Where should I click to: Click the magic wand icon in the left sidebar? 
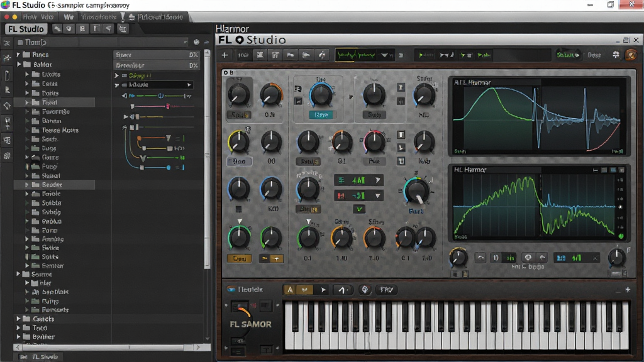(x=7, y=58)
